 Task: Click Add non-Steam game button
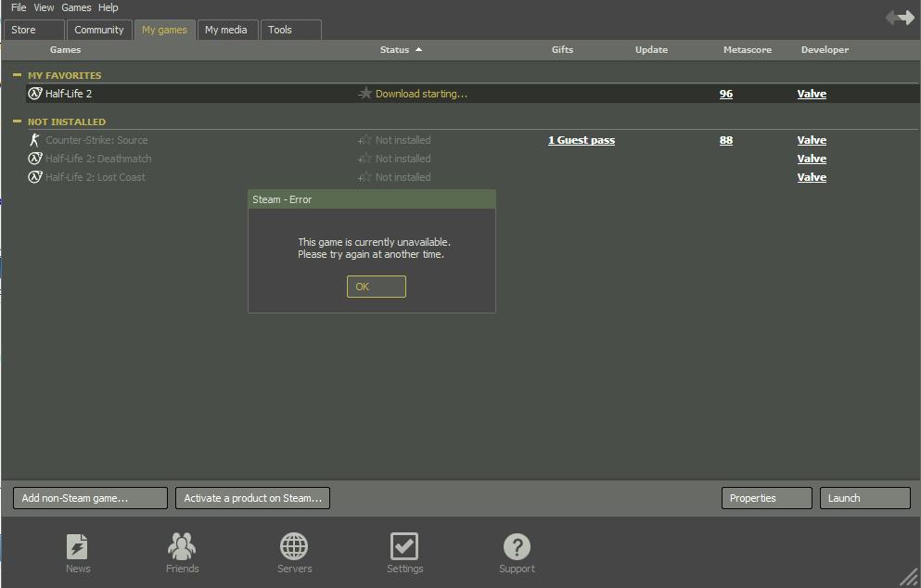(x=90, y=498)
